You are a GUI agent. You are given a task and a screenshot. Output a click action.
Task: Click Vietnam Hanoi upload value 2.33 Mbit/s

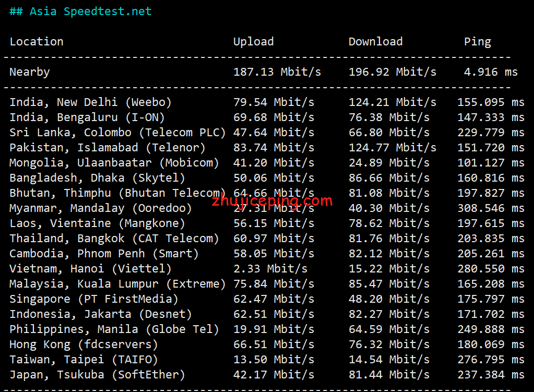(270, 269)
